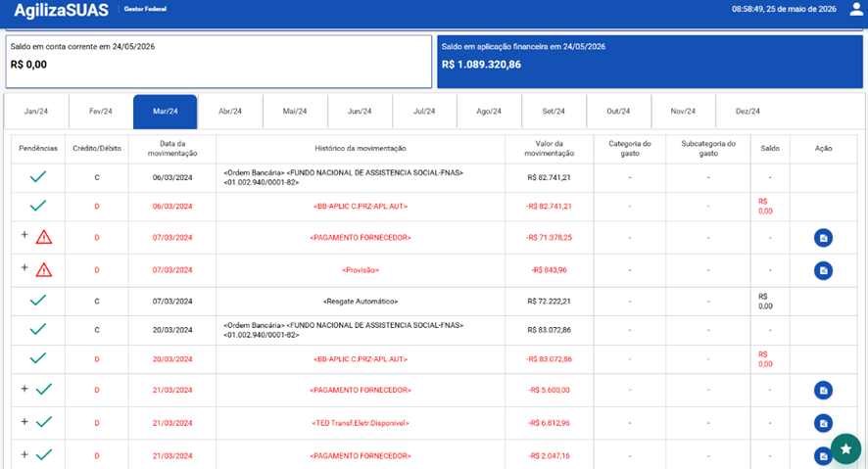868x469 pixels.
Task: Open action icon for -R$ 5.600,00 payment
Action: click(823, 391)
